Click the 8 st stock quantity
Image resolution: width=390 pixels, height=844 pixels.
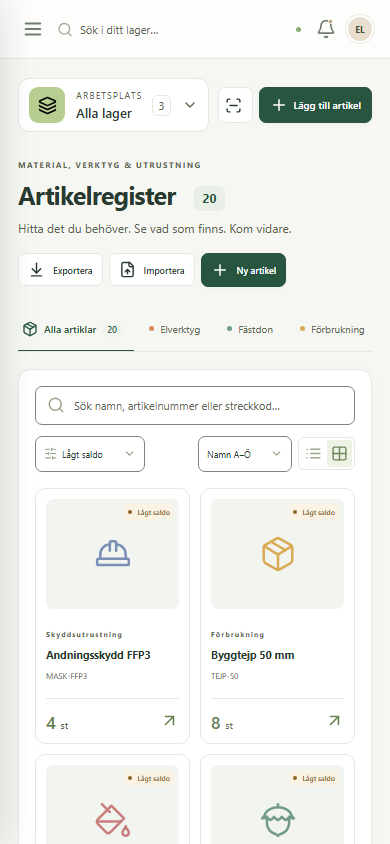pyautogui.click(x=222, y=723)
